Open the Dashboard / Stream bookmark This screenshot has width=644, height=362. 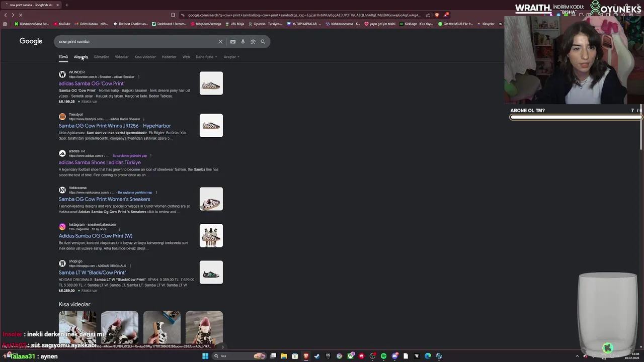coord(169,24)
